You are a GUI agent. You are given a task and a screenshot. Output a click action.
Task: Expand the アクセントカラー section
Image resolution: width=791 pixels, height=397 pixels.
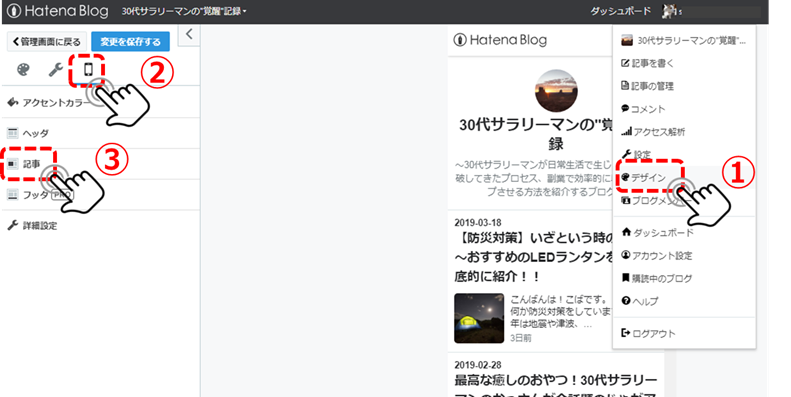101,102
